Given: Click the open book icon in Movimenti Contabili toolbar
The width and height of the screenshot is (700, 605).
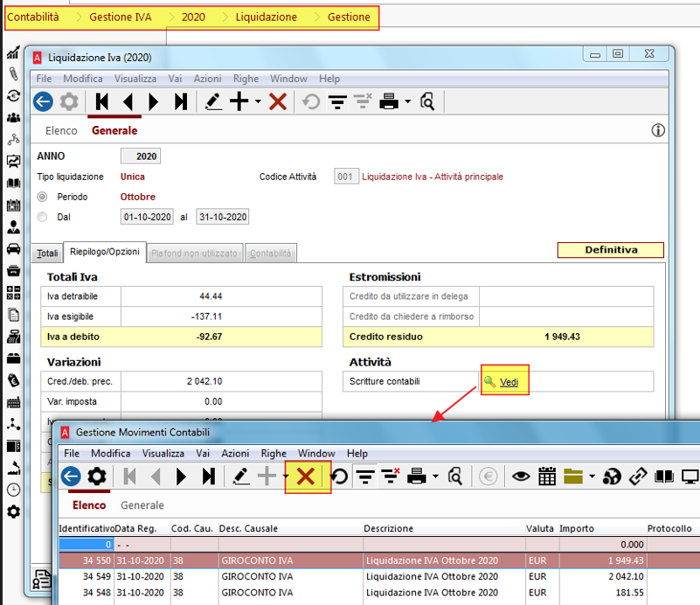Looking at the screenshot, I should coord(664,476).
